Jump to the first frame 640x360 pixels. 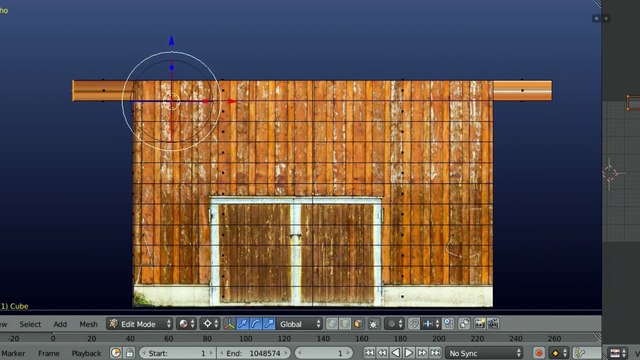point(369,353)
